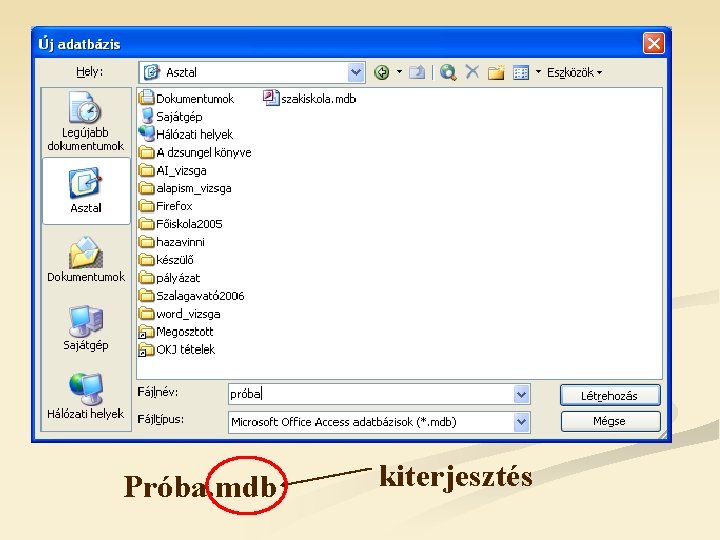Select the szakiskola.mdb file
Viewport: 720px width, 540px height.
click(x=310, y=98)
